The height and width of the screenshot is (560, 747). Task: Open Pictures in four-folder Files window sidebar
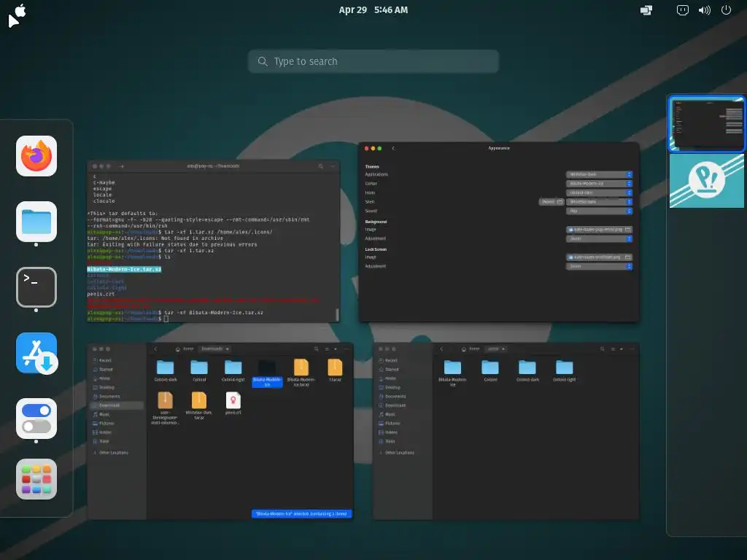coord(403,424)
